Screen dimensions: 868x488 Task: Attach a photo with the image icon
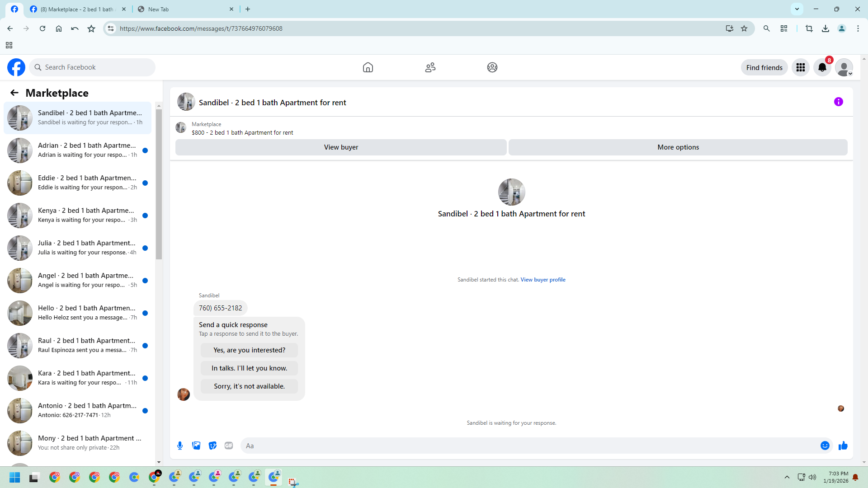196,446
